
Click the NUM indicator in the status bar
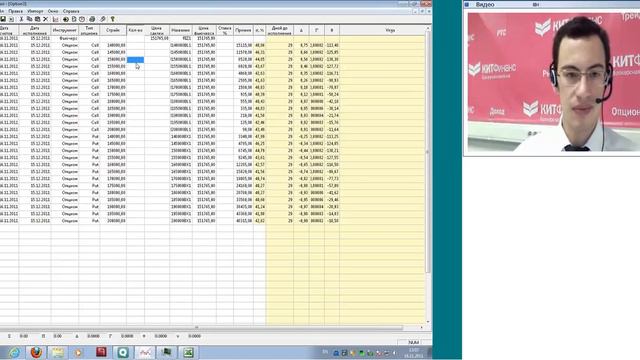click(414, 342)
